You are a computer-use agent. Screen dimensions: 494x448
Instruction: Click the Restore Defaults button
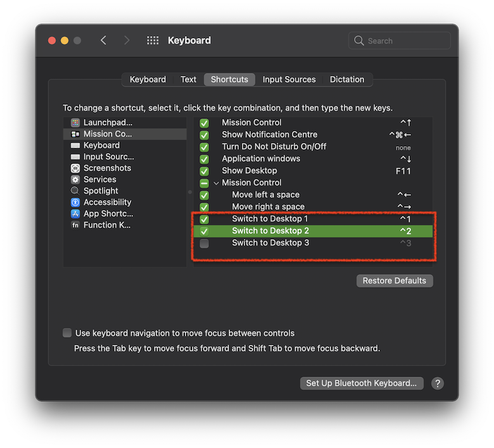coord(395,280)
